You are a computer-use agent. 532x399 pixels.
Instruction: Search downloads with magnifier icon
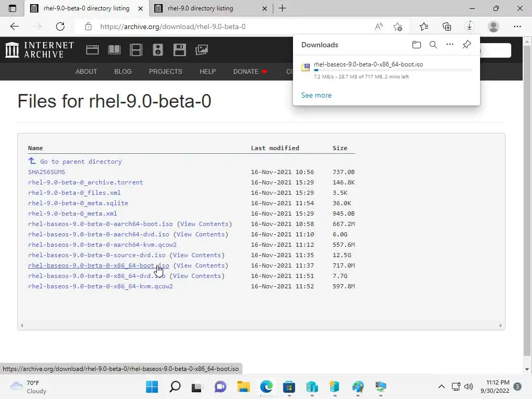coord(433,45)
